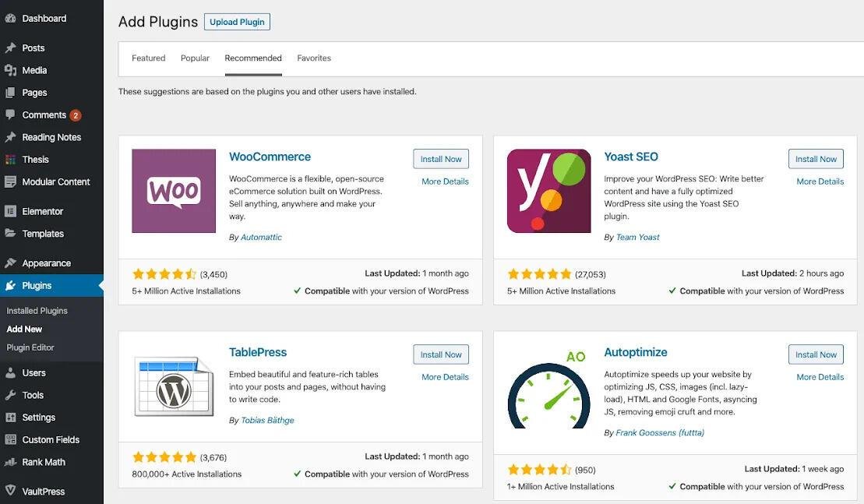Click the Comments speech bubble icon
Viewport: 864px width, 504px height.
click(10, 114)
